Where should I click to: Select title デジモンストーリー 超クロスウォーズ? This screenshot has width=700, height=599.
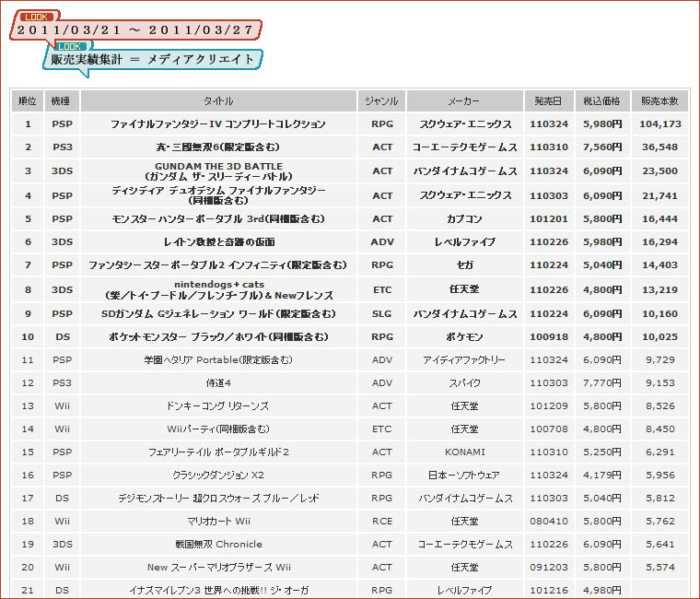point(218,498)
